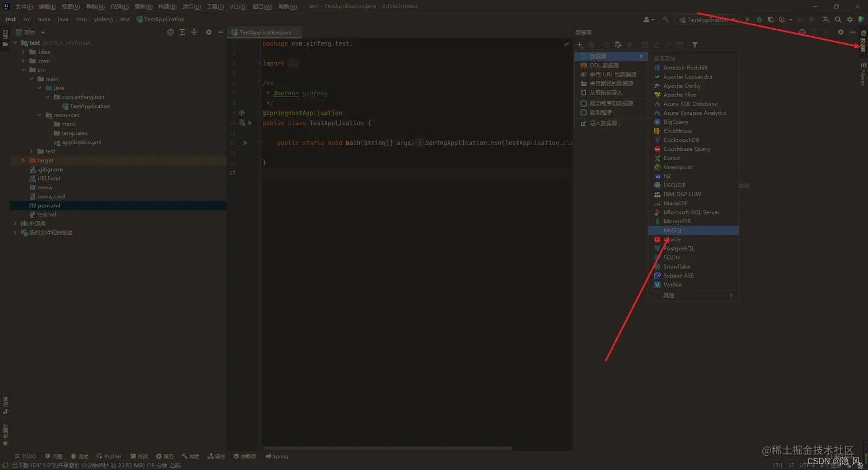Viewport: 868px width, 470px height.
Task: Click the TestApplication breadcrumb
Action: pyautogui.click(x=161, y=20)
